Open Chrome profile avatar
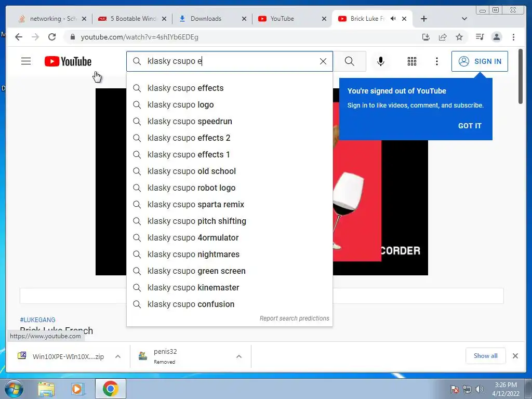Image resolution: width=532 pixels, height=399 pixels. point(496,37)
